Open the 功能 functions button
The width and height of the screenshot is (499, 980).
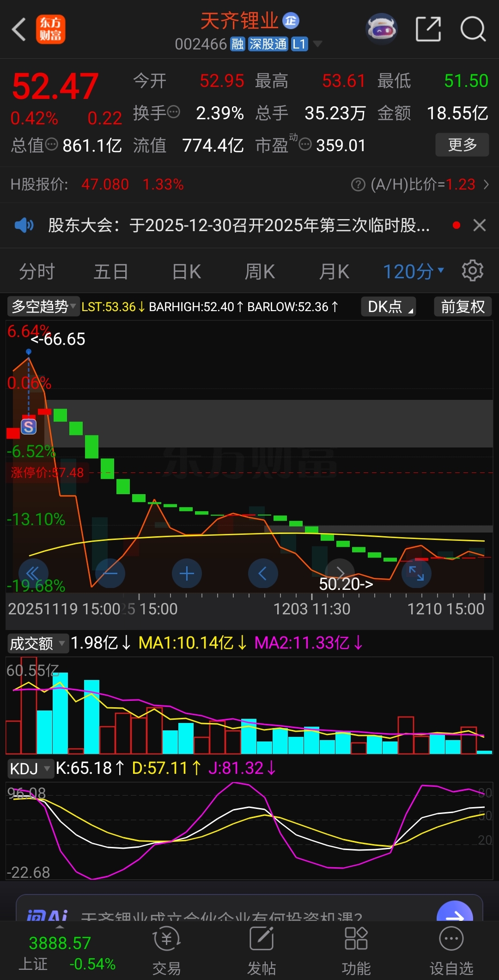point(356,951)
